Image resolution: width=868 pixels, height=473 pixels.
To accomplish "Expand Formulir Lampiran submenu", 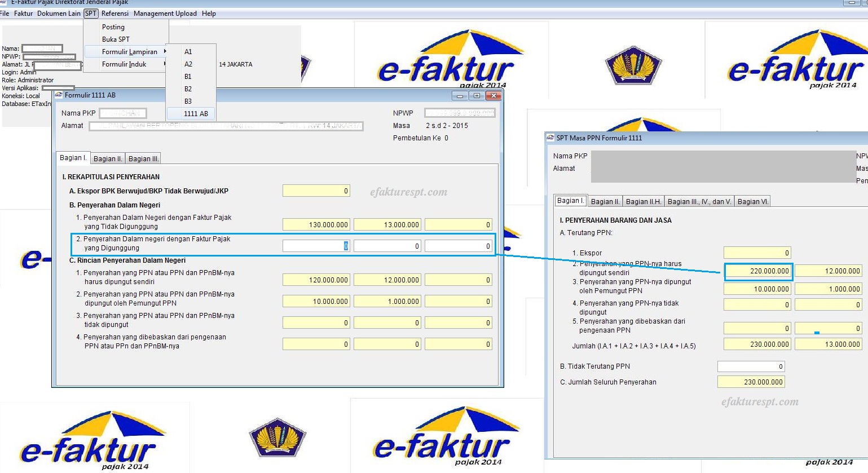I will (126, 52).
